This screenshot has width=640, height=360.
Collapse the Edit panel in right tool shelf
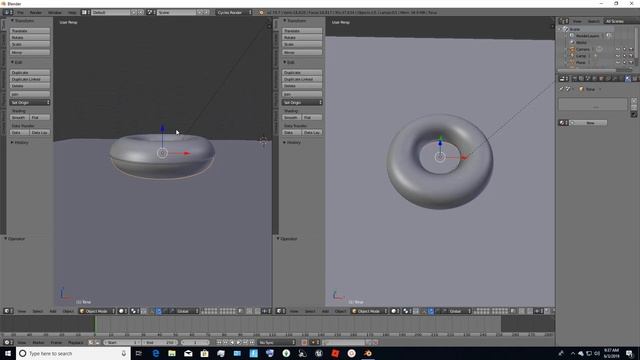[289, 62]
